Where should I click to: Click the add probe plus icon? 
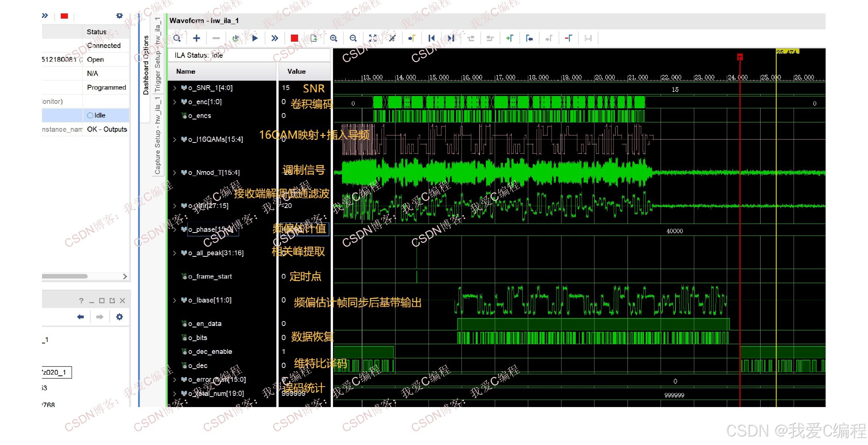(x=197, y=38)
